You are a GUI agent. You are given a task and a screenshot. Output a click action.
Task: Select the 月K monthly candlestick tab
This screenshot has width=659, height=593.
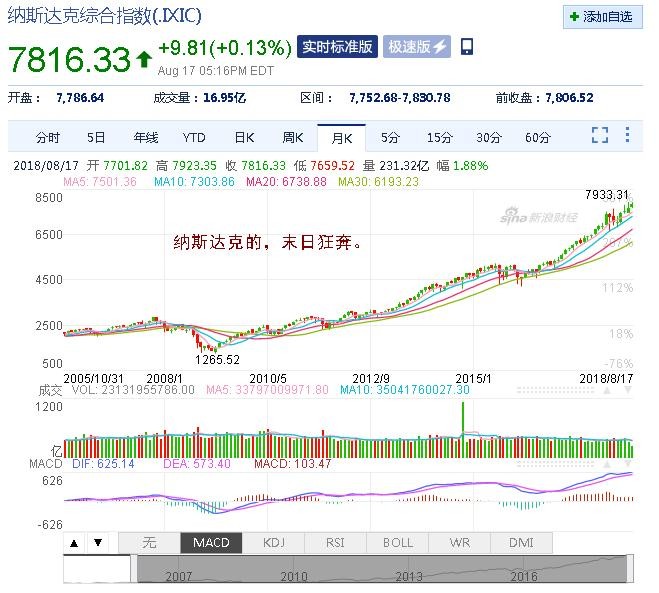click(x=341, y=138)
